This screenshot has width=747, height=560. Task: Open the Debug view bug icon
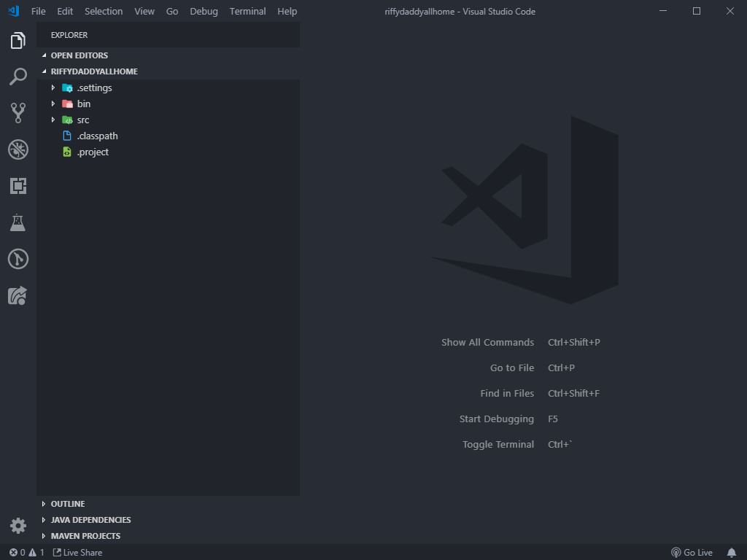click(x=18, y=149)
